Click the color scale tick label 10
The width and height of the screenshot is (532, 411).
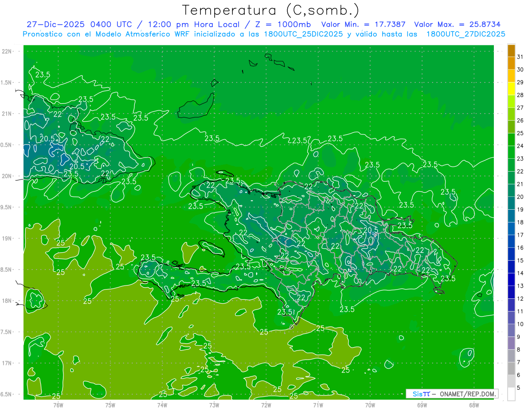pos(520,324)
